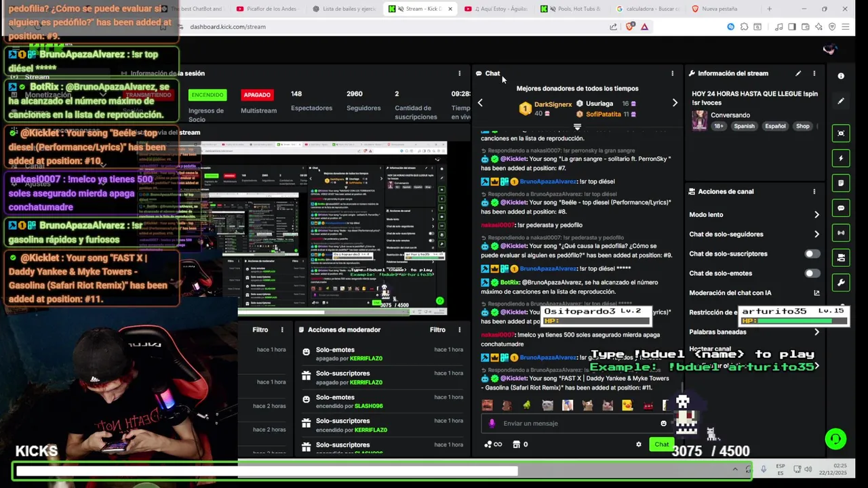The width and height of the screenshot is (868, 488).
Task: Click DarkSignerx top donor name
Action: [x=553, y=104]
